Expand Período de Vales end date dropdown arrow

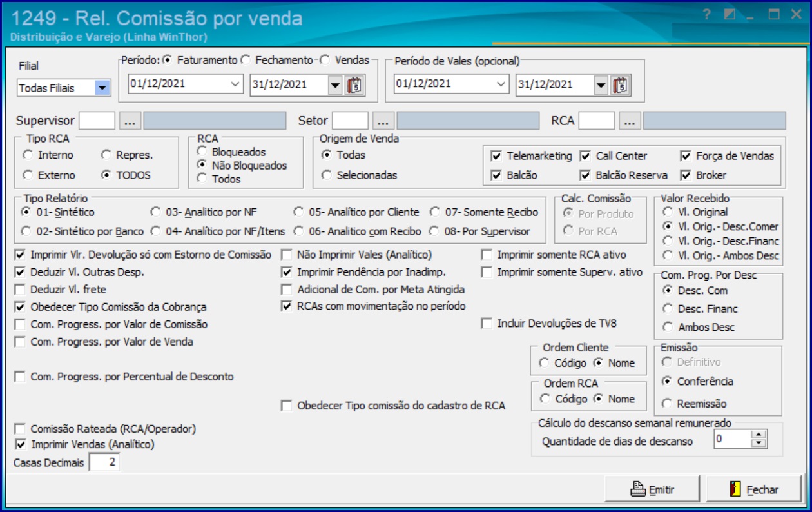(x=601, y=84)
